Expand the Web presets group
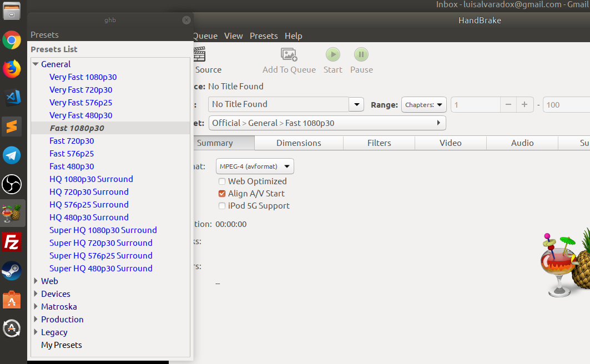Viewport: 590px width, 364px height. point(36,281)
